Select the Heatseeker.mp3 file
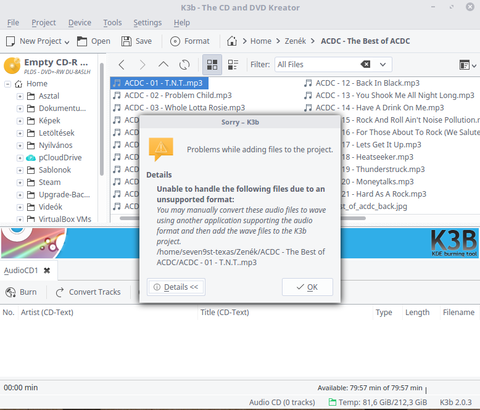 point(378,157)
